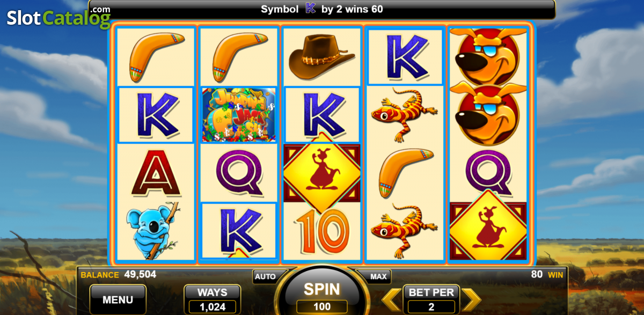Toggle AUTO spin mode
Viewport: 644px width, 315px height.
pos(265,277)
